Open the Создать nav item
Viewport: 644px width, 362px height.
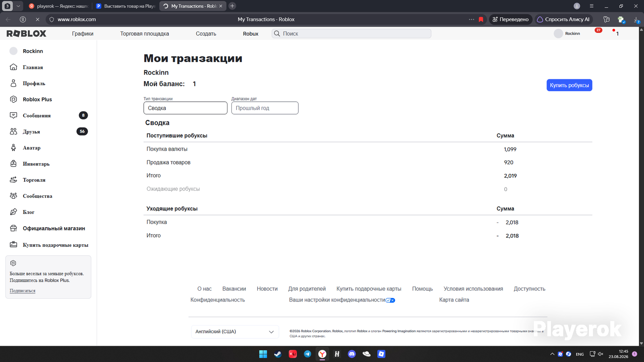pyautogui.click(x=206, y=34)
